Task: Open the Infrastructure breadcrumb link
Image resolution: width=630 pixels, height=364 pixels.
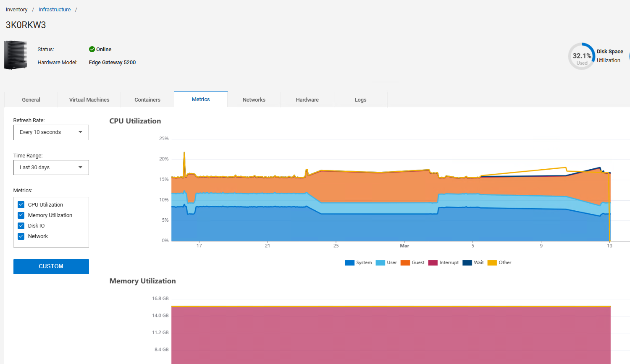Action: coord(54,9)
